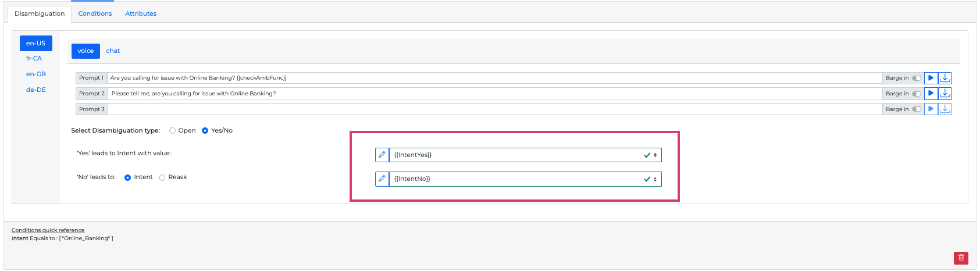Viewport: 980px width, 271px height.
Task: Toggle Barge in for Prompt 1
Action: pos(917,78)
